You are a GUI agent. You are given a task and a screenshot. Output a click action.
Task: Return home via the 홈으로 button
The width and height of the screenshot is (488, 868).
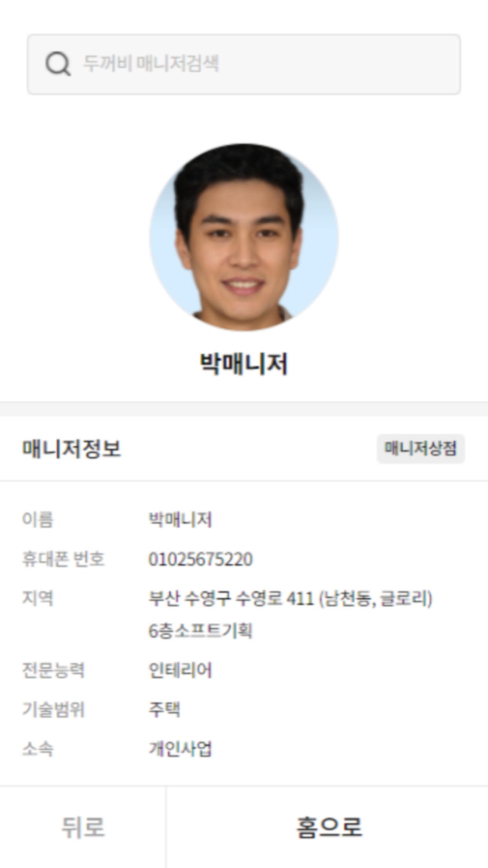point(328,827)
